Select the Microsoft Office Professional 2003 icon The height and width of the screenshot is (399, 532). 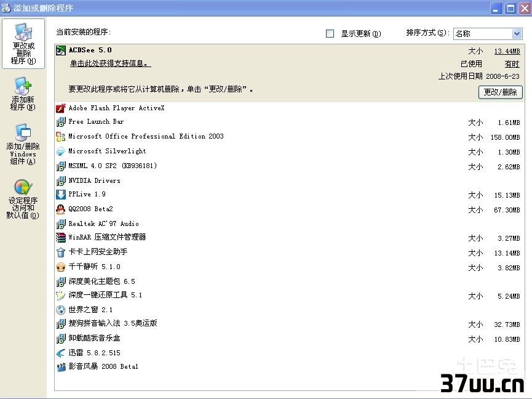click(61, 137)
